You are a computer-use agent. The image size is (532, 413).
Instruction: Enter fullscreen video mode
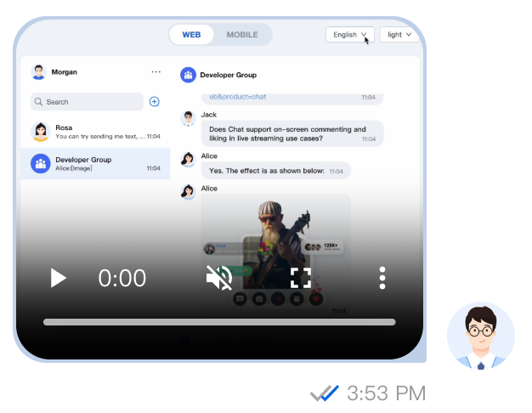[x=301, y=278]
